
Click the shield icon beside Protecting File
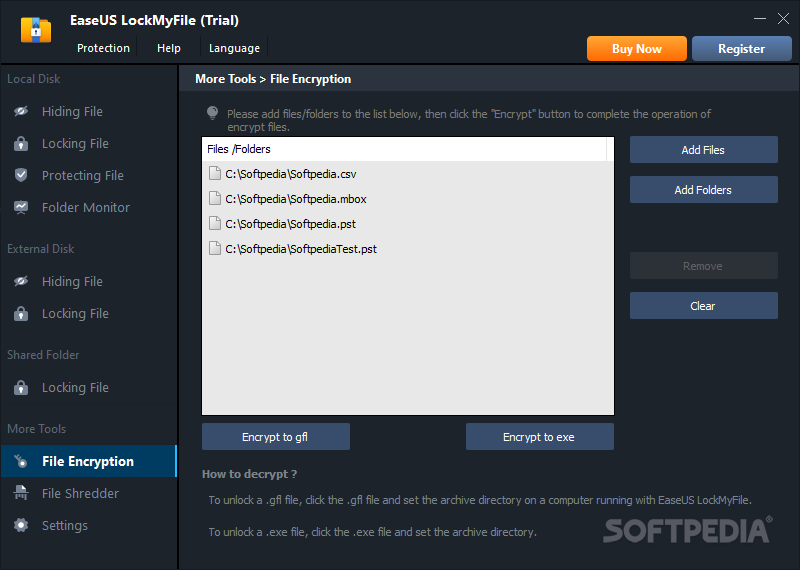[21, 175]
